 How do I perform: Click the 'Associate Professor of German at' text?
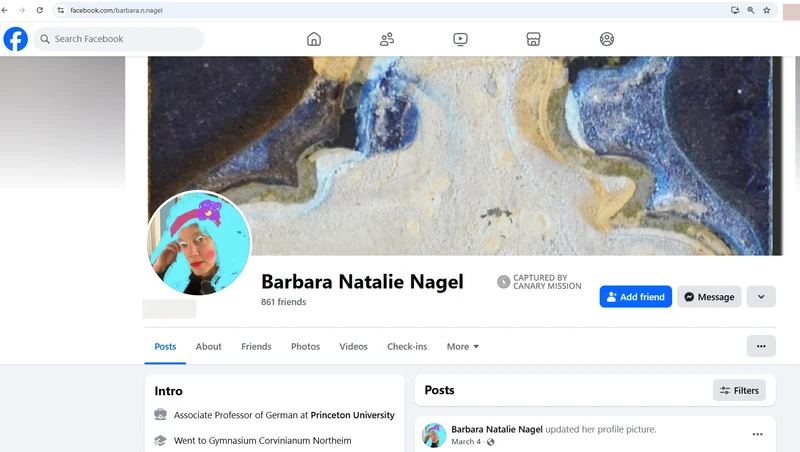(x=241, y=415)
